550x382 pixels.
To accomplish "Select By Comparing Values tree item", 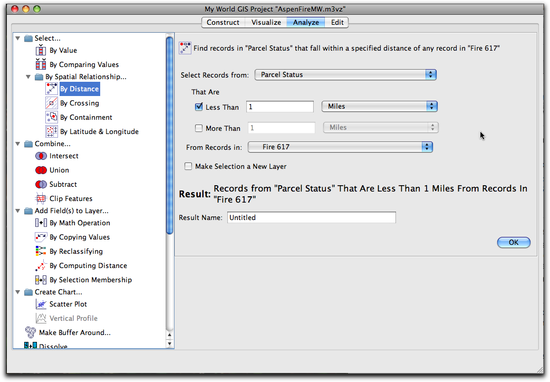I will click(x=84, y=65).
